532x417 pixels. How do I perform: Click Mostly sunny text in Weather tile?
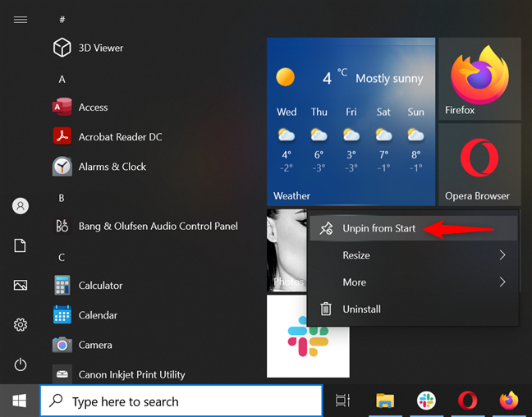click(389, 79)
